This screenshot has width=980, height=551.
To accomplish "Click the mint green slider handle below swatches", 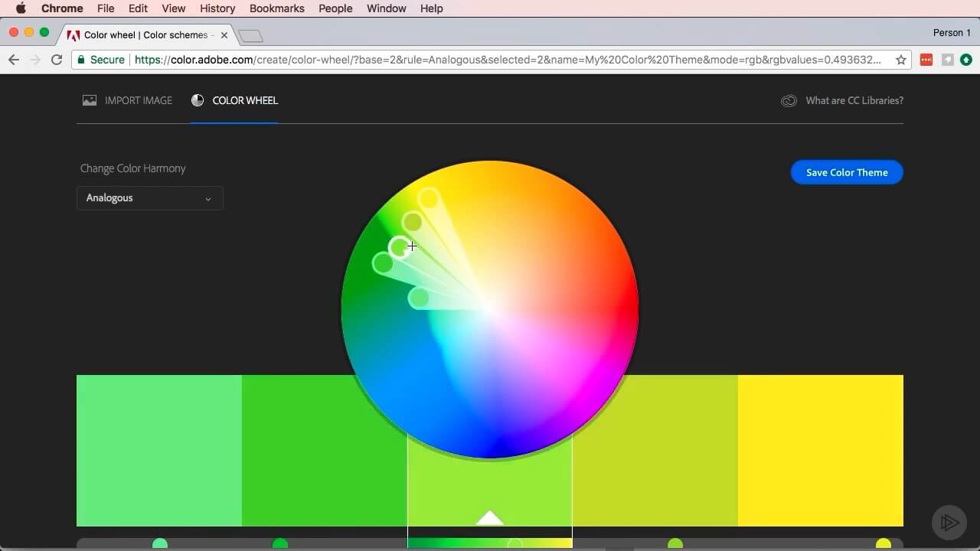I will (160, 544).
